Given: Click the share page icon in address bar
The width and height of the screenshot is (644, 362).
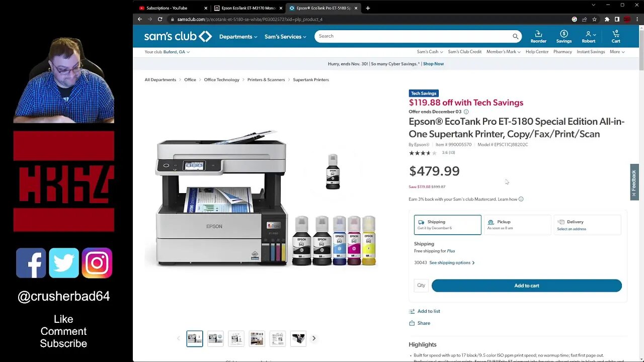Looking at the screenshot, I should pos(584,19).
